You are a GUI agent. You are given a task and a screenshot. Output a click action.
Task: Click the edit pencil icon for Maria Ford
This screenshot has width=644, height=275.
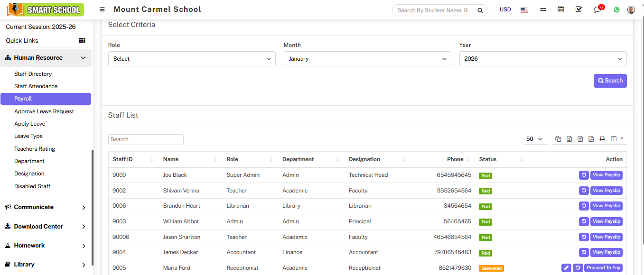(566, 268)
